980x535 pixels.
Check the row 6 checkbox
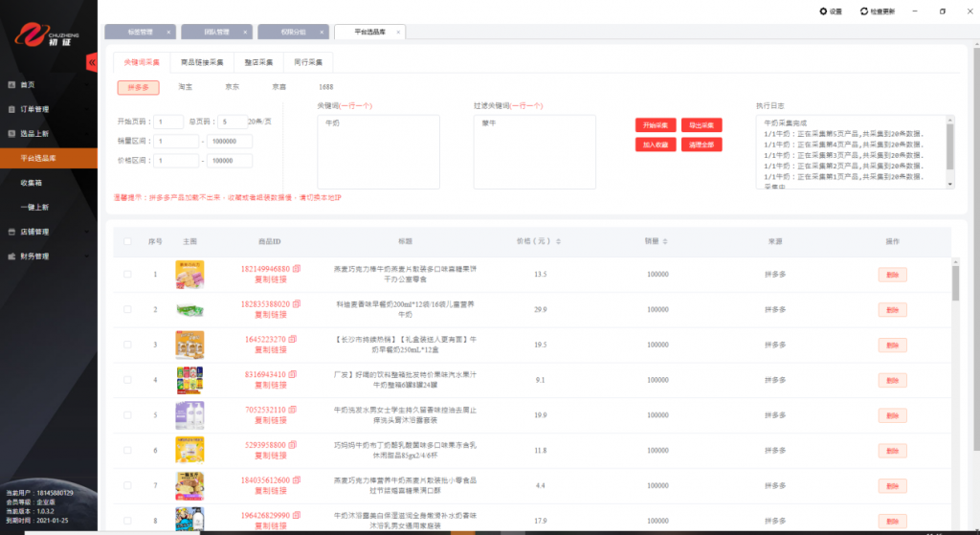127,450
